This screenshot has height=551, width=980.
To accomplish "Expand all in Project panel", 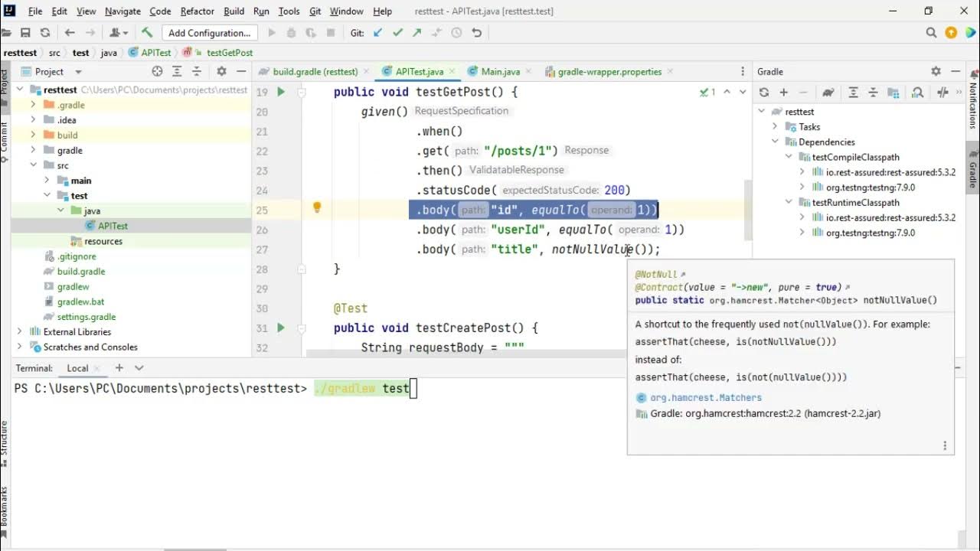I will tap(177, 71).
